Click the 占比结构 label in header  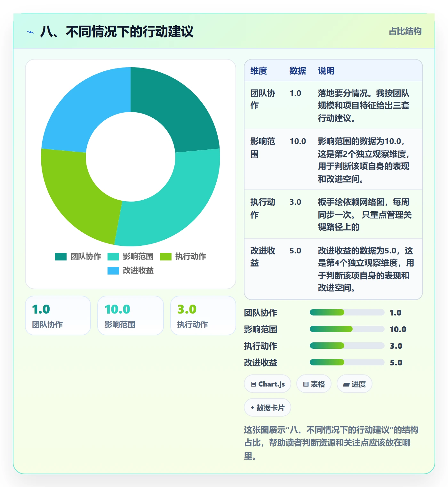pos(405,31)
